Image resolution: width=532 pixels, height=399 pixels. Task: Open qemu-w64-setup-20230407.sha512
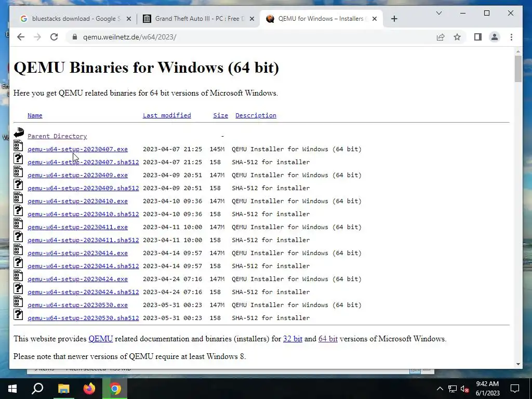(x=83, y=162)
